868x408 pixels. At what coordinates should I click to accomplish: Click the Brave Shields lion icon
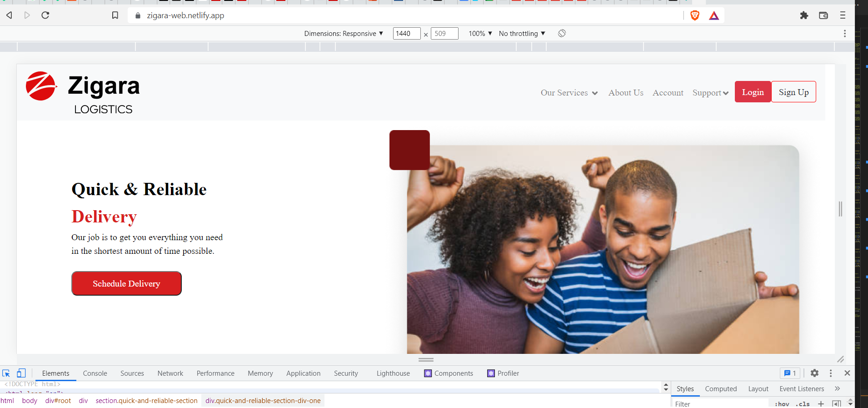pos(694,15)
